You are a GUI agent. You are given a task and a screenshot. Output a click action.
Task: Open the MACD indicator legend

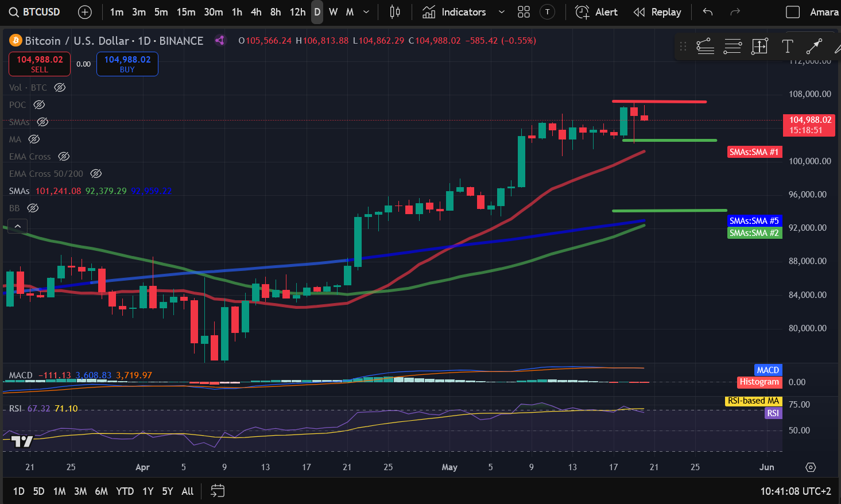pos(21,375)
